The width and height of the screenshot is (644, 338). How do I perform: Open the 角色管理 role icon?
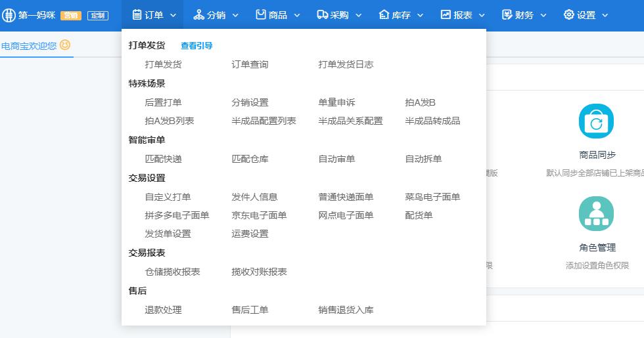[x=597, y=214]
